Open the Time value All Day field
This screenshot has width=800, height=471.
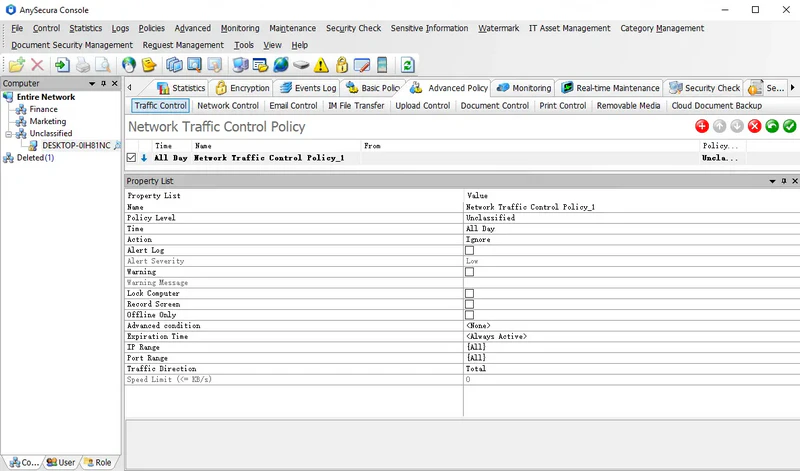pos(632,229)
